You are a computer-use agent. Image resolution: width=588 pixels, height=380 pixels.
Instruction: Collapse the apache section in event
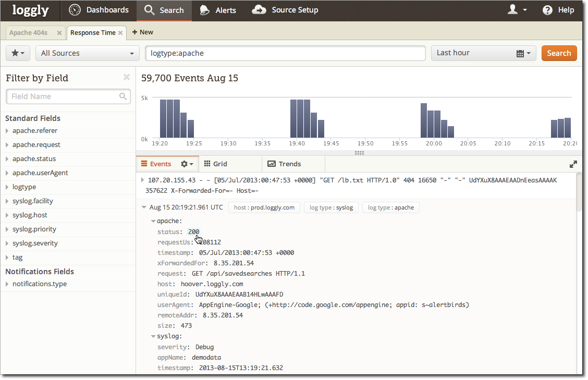pyautogui.click(x=153, y=221)
